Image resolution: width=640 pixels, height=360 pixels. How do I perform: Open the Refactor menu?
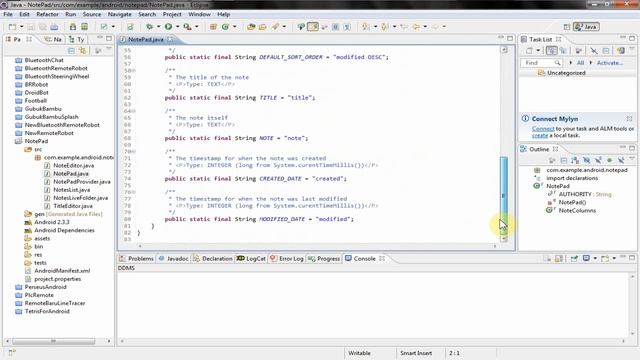click(47, 14)
